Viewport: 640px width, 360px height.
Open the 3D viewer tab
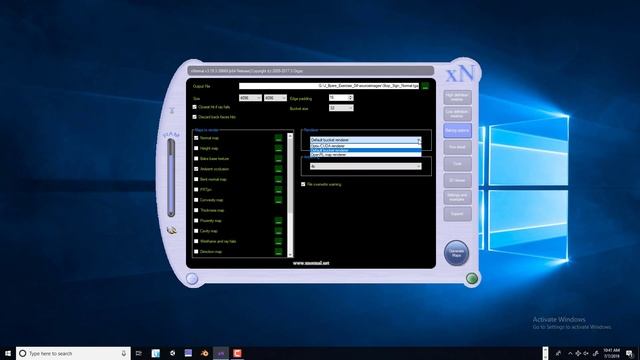[x=457, y=180]
